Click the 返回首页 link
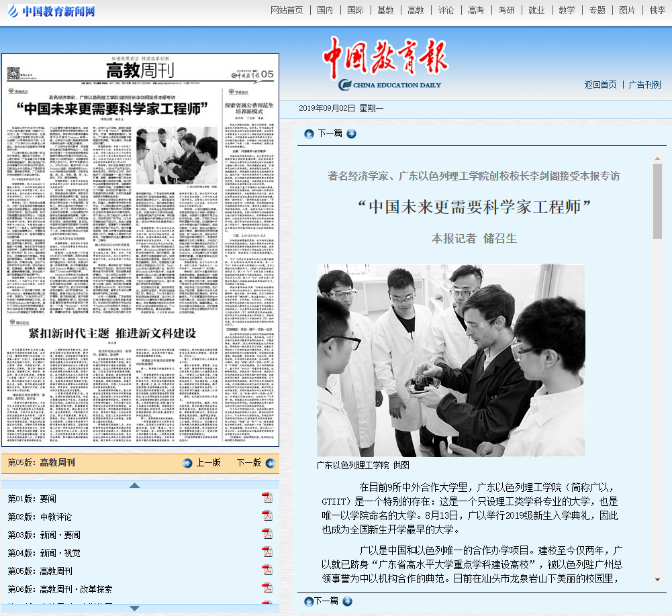The width and height of the screenshot is (672, 616). click(x=600, y=85)
